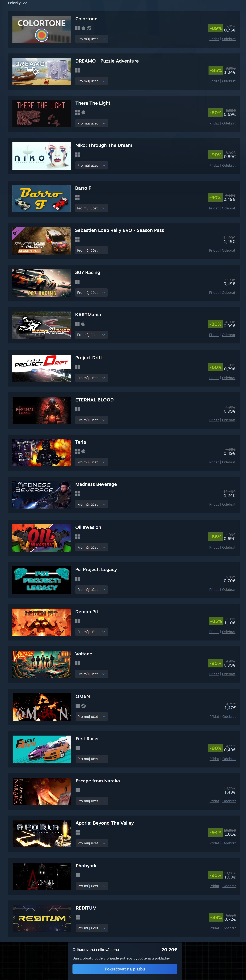The image size is (246, 980).
Task: Click the SteamOS icon under OM6N
Action: (x=84, y=706)
